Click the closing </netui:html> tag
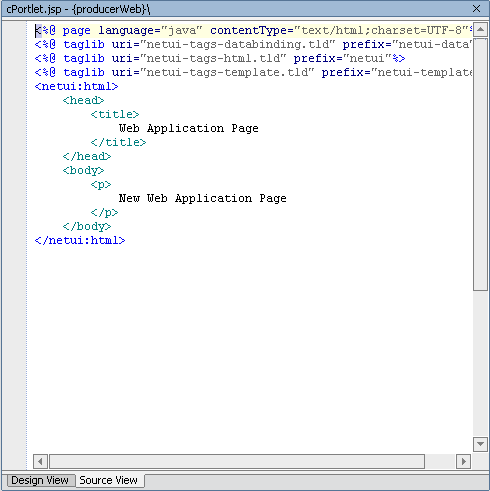This screenshot has height=491, width=490. click(x=80, y=240)
